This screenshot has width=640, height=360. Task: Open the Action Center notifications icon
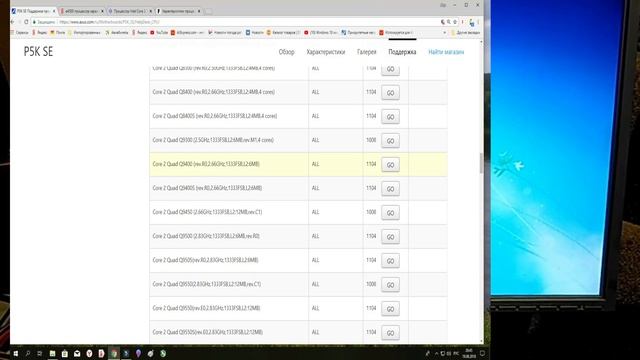482,353
